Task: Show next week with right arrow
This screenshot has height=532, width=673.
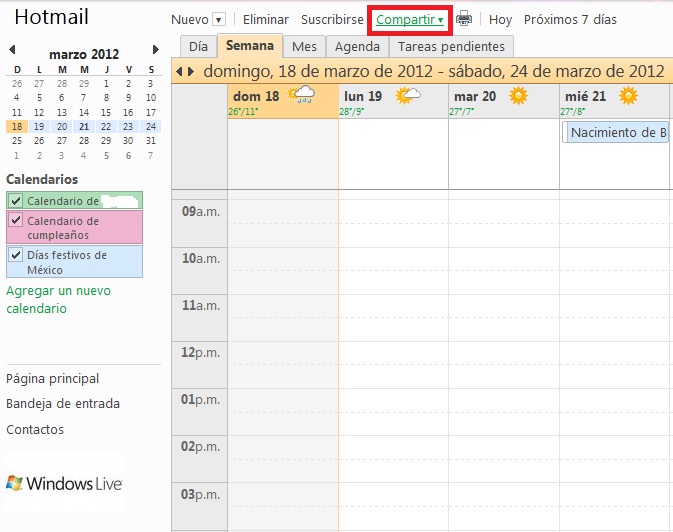Action: (191, 72)
